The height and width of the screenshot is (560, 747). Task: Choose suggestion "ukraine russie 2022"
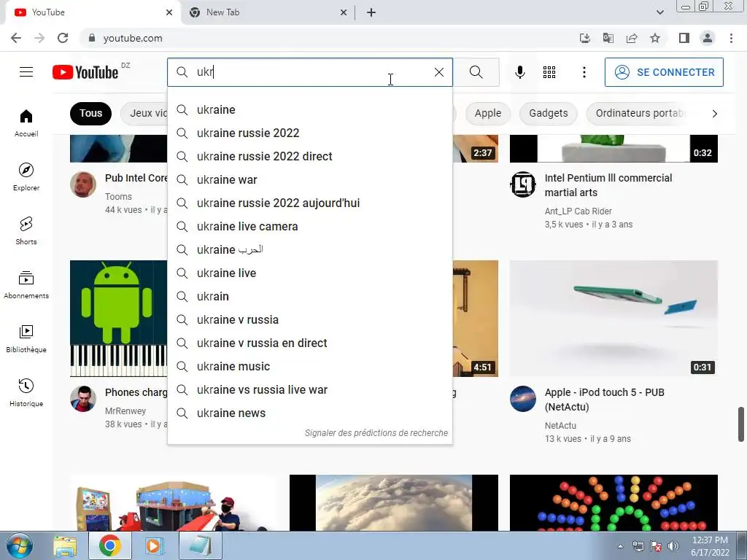(x=309, y=133)
